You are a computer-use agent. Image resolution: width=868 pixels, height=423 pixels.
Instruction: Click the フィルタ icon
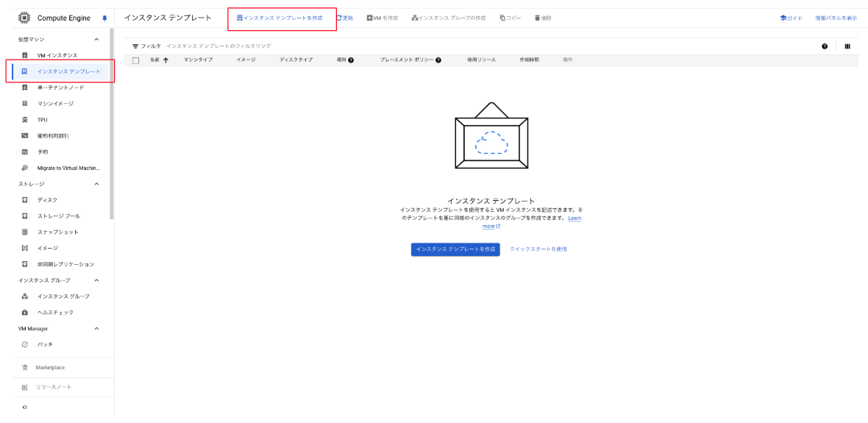coord(135,46)
